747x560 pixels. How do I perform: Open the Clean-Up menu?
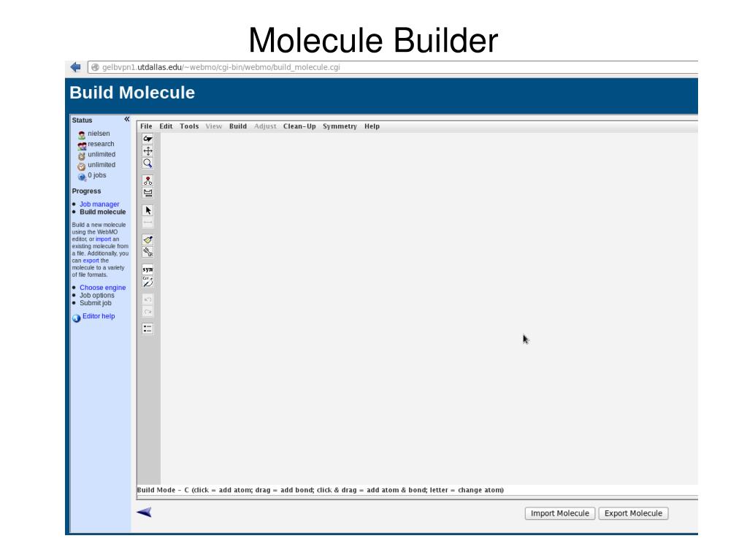pyautogui.click(x=299, y=126)
